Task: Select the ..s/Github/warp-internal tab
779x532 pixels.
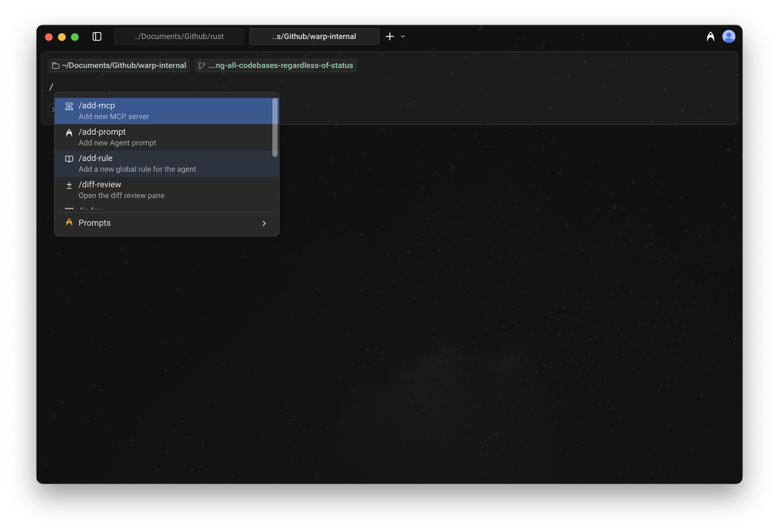Action: [x=314, y=36]
